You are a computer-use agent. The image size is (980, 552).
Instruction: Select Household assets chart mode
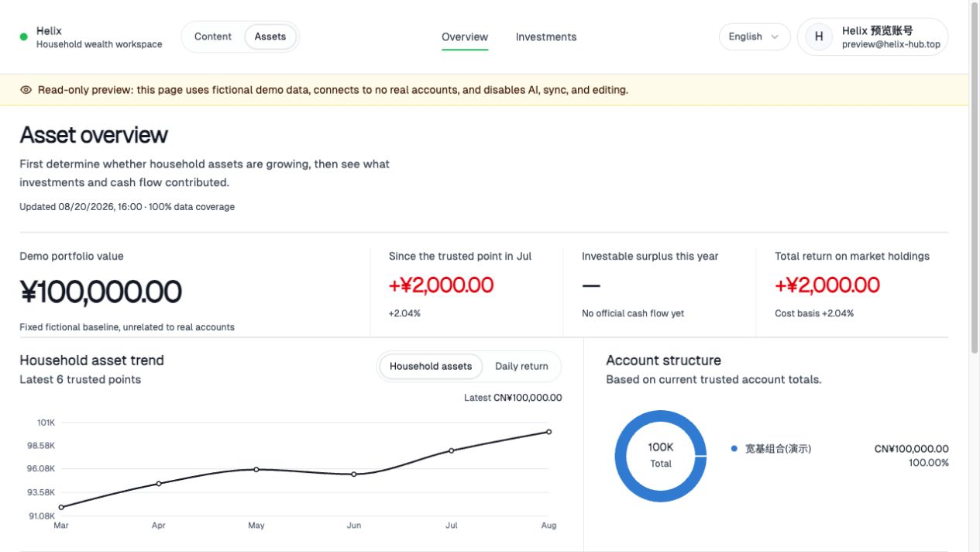tap(431, 366)
